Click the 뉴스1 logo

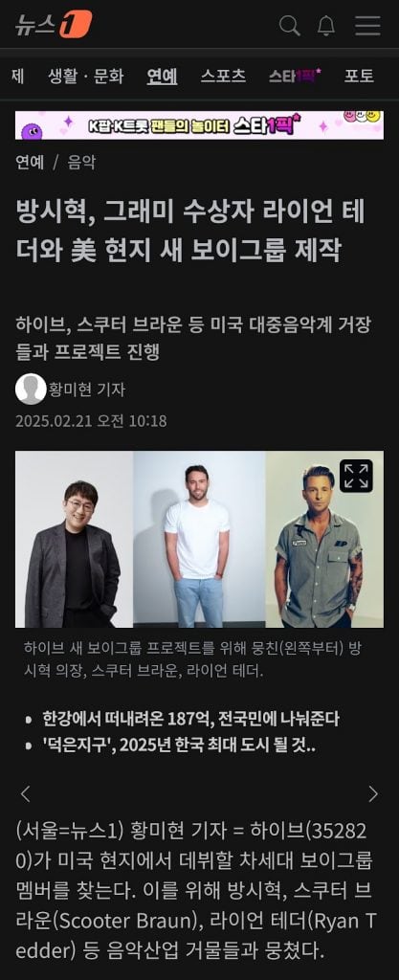pos(54,24)
